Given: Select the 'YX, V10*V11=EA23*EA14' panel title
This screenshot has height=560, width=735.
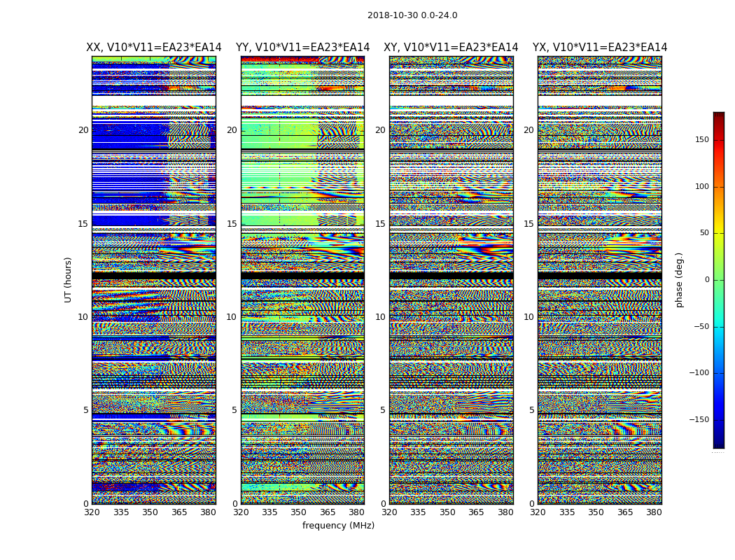Looking at the screenshot, I should point(599,48).
